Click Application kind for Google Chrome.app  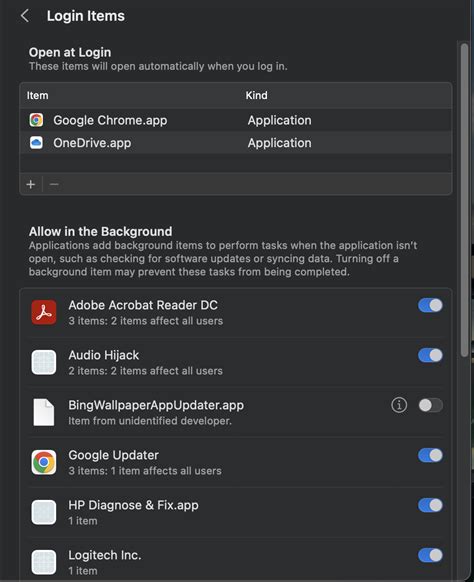tap(280, 120)
